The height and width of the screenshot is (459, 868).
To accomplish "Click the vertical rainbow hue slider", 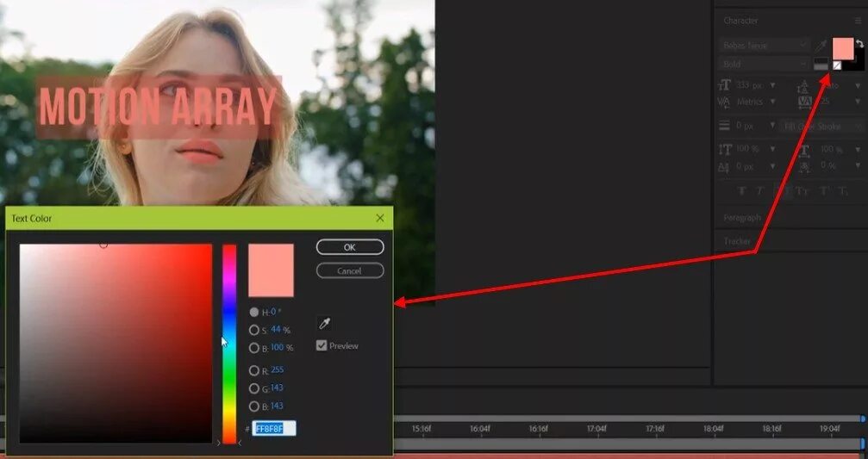I will (229, 343).
